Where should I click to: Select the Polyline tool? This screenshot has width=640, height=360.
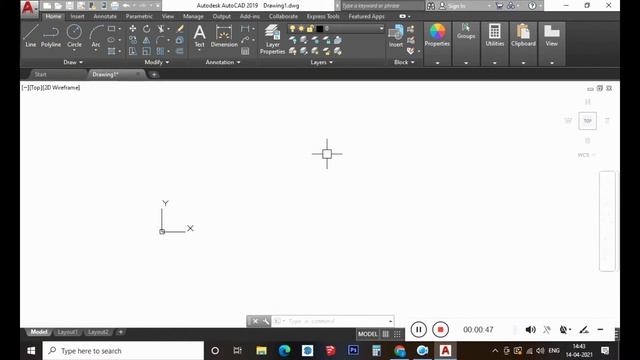point(51,36)
